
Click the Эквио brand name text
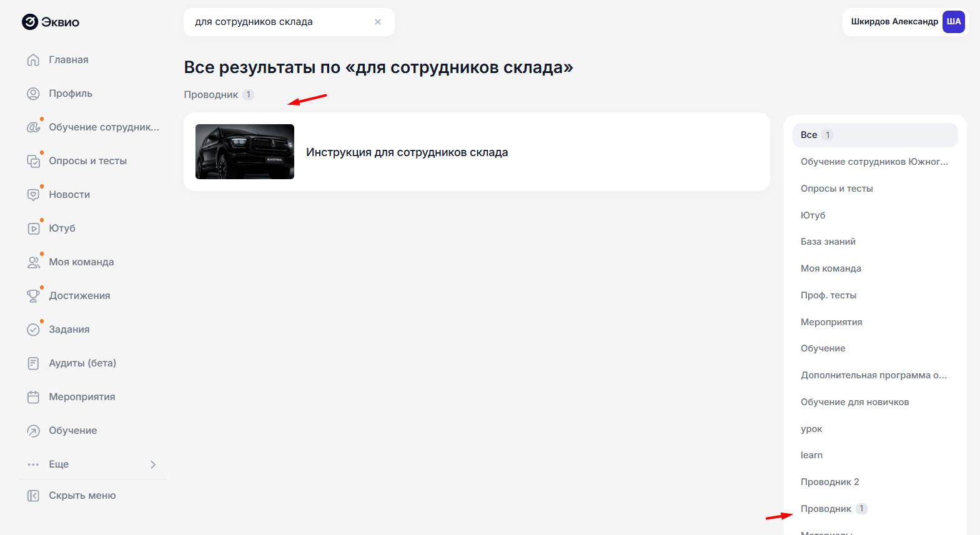(61, 22)
